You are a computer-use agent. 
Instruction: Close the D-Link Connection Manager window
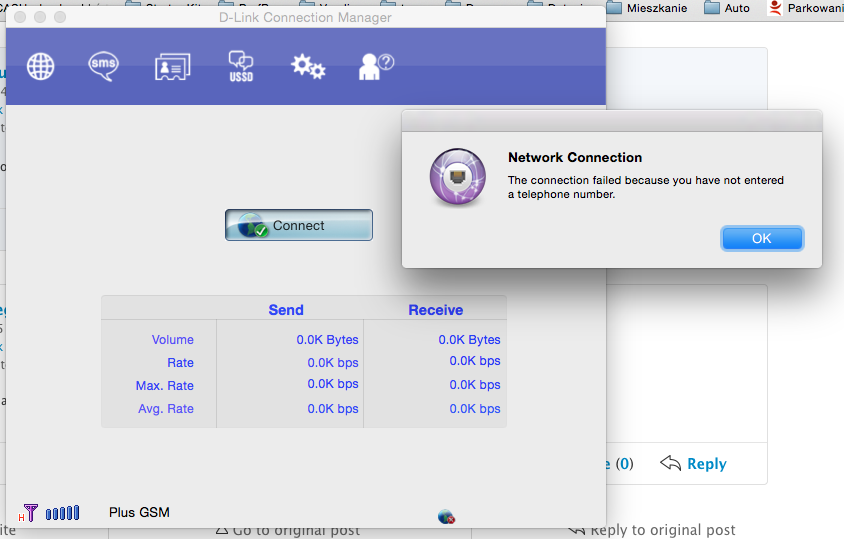pos(20,17)
